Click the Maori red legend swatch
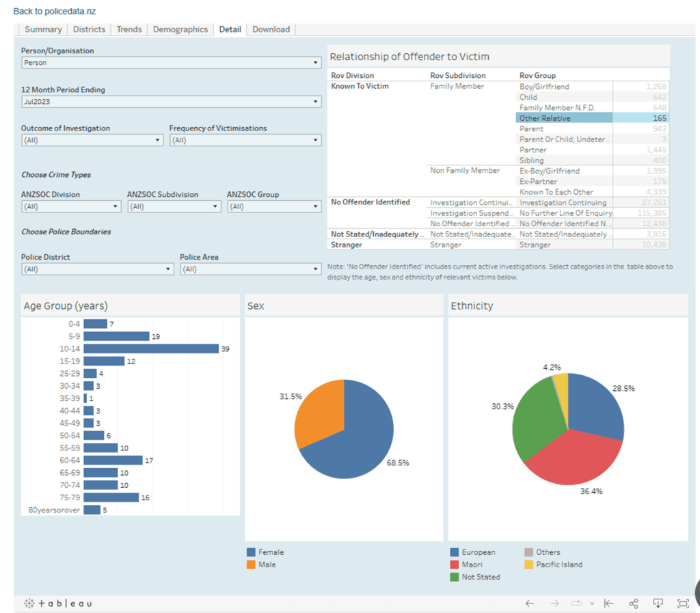Image resolution: width=700 pixels, height=613 pixels. click(x=454, y=564)
